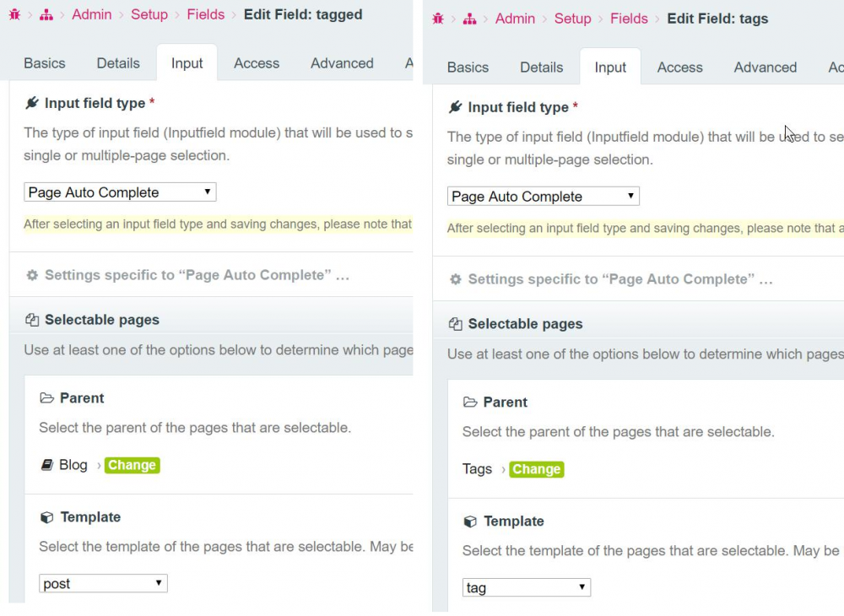844x616 pixels.
Task: Open the template dropdown showing tag
Action: [x=527, y=587]
